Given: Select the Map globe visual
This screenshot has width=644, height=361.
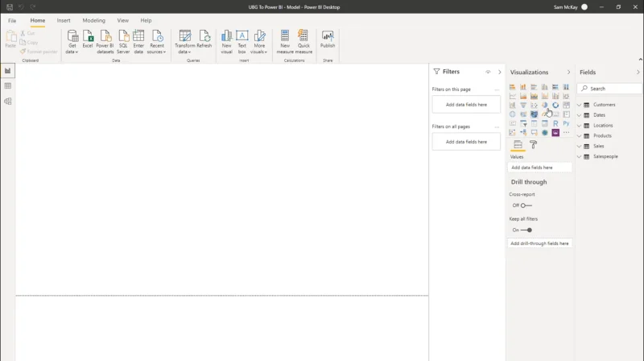Looking at the screenshot, I should click(513, 114).
